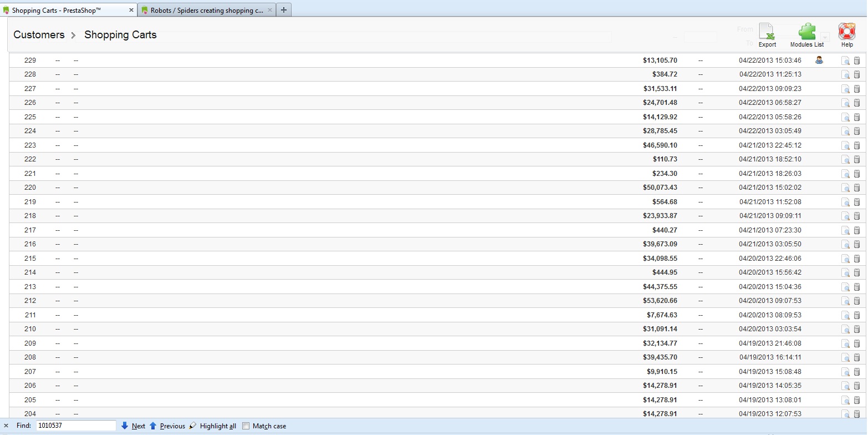868x435 pixels.
Task: Delete cart 206 via its trash icon
Action: 857,386
